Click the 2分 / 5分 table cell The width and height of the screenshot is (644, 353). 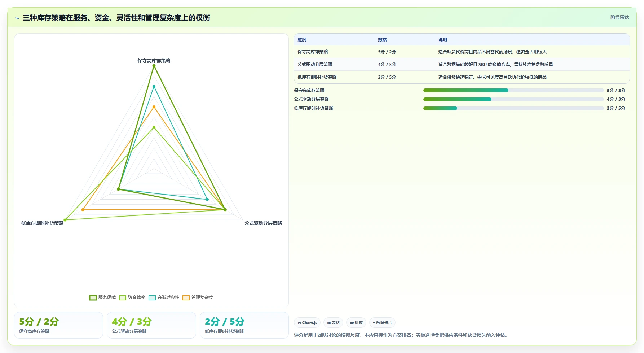click(387, 77)
